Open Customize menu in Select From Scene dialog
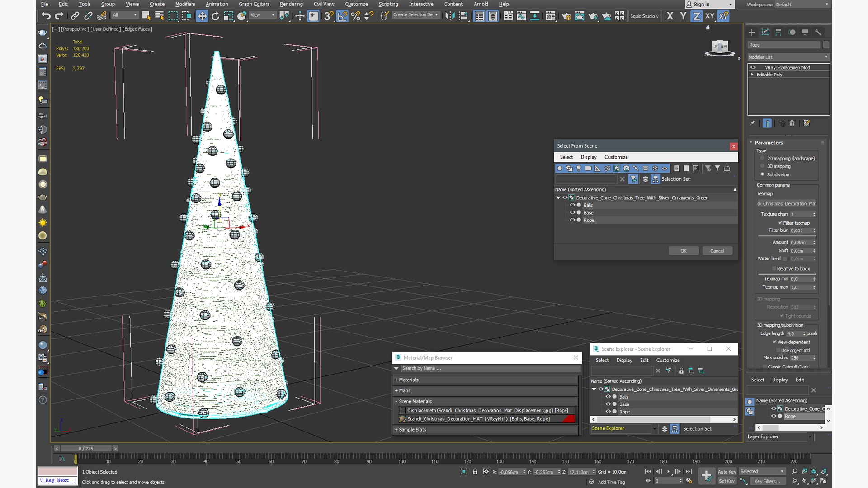Image resolution: width=868 pixels, height=488 pixels. (x=616, y=157)
